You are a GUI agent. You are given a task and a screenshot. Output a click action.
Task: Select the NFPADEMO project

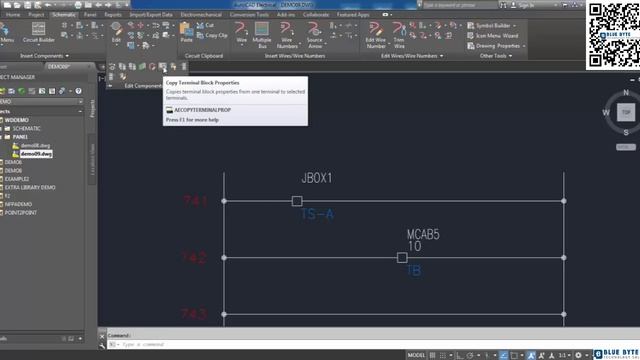point(18,204)
